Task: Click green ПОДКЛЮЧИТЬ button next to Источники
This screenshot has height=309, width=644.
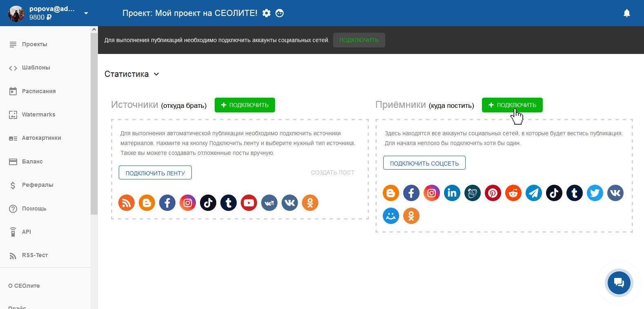Action: click(x=245, y=105)
